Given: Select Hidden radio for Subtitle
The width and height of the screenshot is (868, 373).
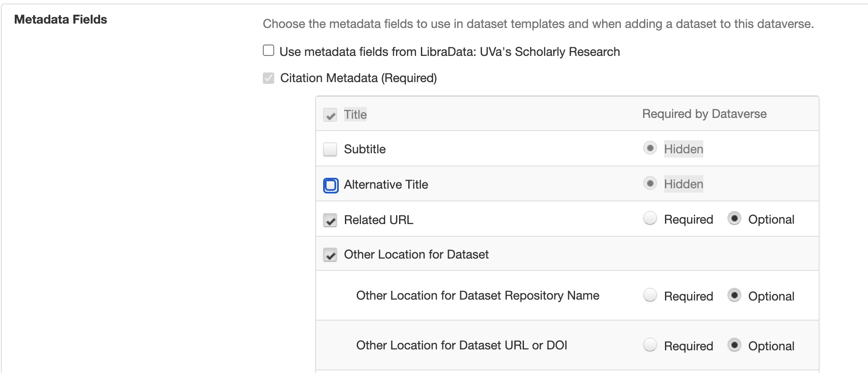Looking at the screenshot, I should point(650,148).
